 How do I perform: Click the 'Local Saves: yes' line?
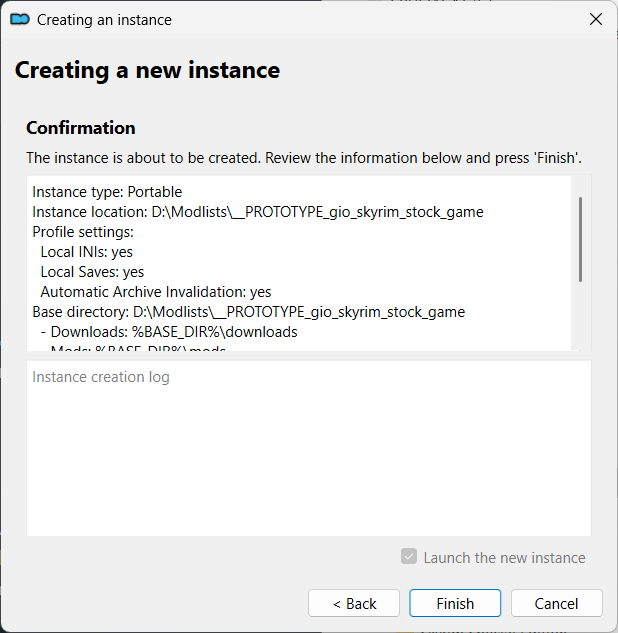(92, 272)
